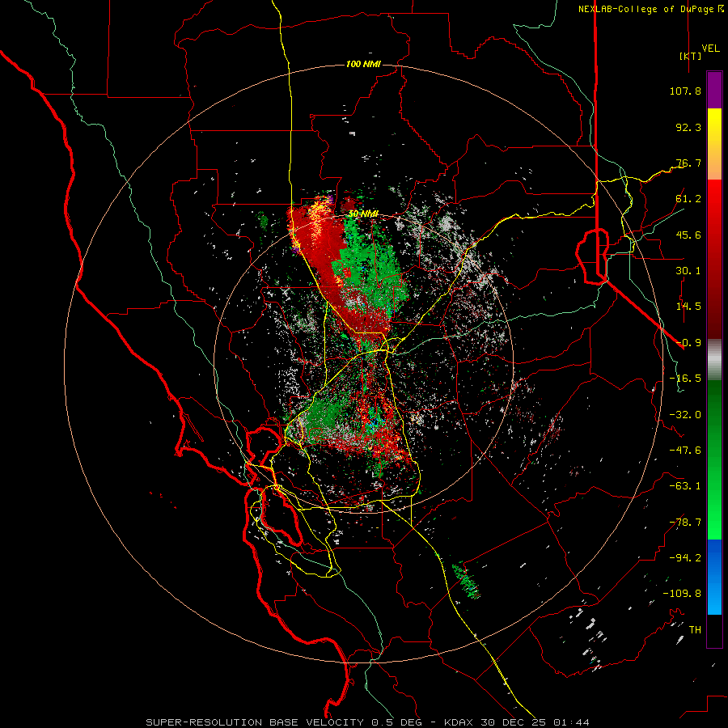This screenshot has width=728, height=728.
Task: Click the [KT] units label
Action: tap(690, 56)
